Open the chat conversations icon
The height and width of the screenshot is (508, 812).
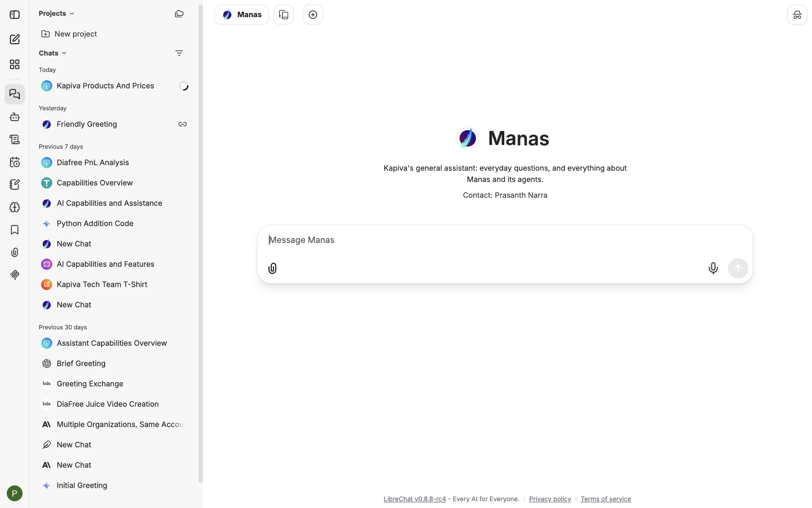click(x=14, y=94)
